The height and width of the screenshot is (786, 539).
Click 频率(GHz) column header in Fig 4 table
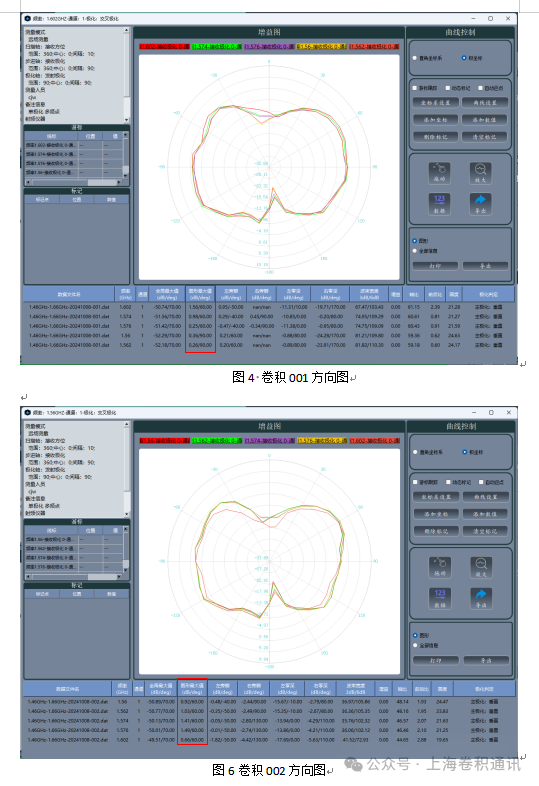point(125,294)
